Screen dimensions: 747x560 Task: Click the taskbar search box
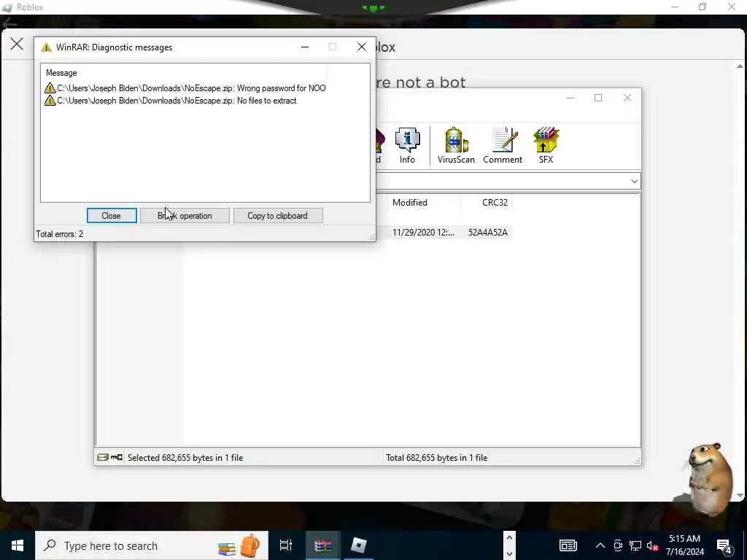click(x=152, y=545)
